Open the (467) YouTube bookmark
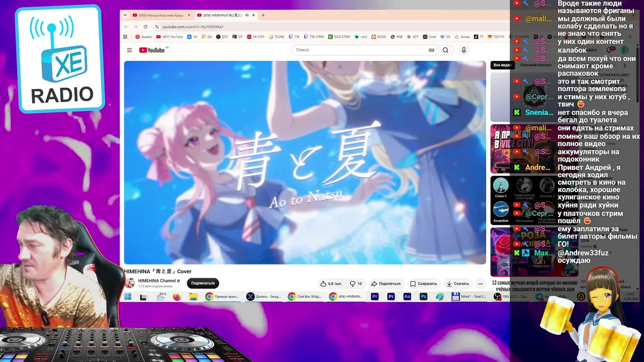This screenshot has width=644, height=362. [x=170, y=37]
